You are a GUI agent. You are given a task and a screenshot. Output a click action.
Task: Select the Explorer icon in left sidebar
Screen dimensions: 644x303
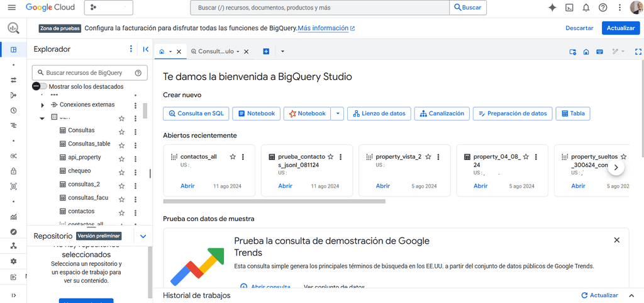(x=14, y=50)
